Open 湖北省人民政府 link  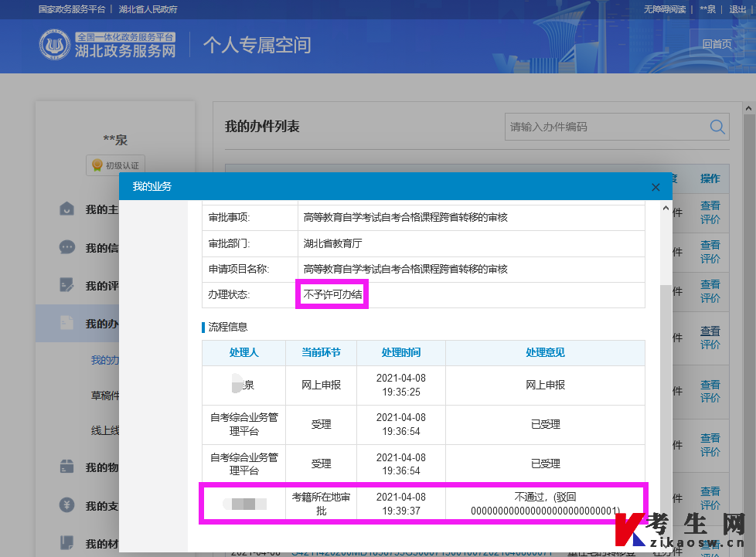coord(148,9)
